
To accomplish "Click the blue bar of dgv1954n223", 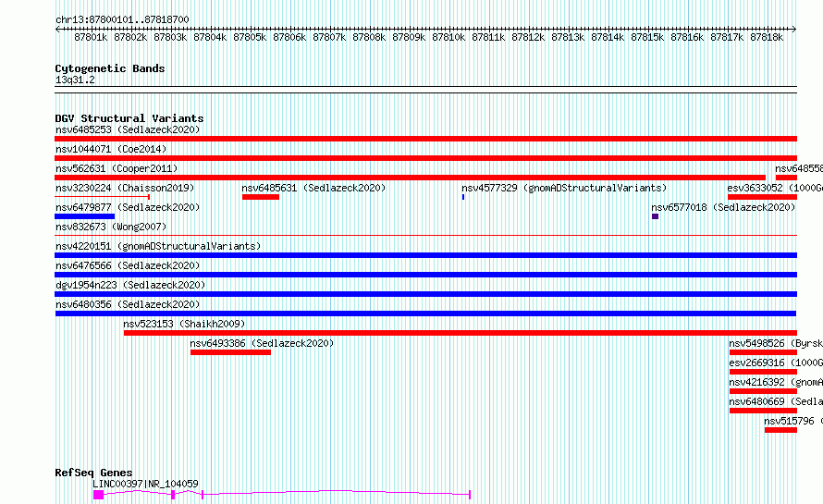I will [x=425, y=294].
